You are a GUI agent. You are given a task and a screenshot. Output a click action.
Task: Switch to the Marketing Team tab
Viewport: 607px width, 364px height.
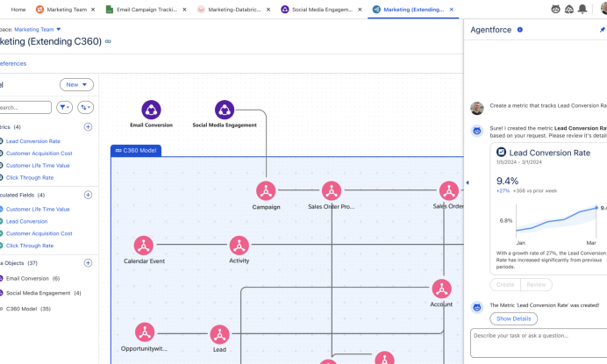click(x=65, y=9)
